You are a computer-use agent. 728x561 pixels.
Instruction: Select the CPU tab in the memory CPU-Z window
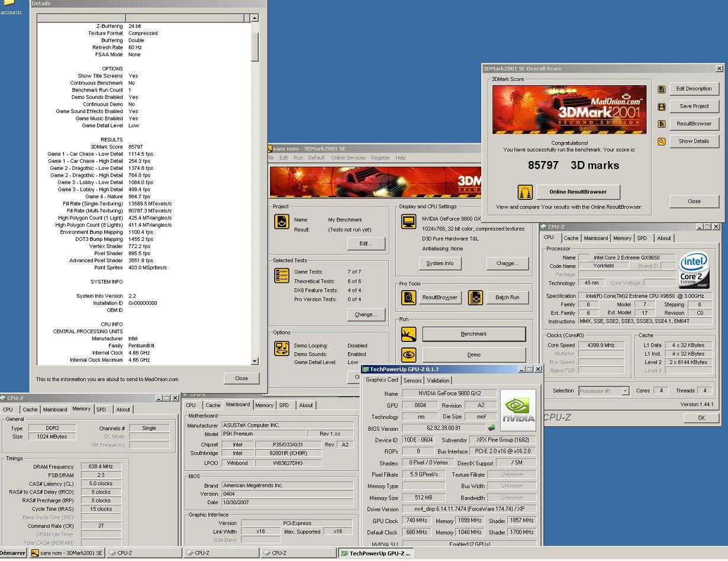click(x=8, y=410)
